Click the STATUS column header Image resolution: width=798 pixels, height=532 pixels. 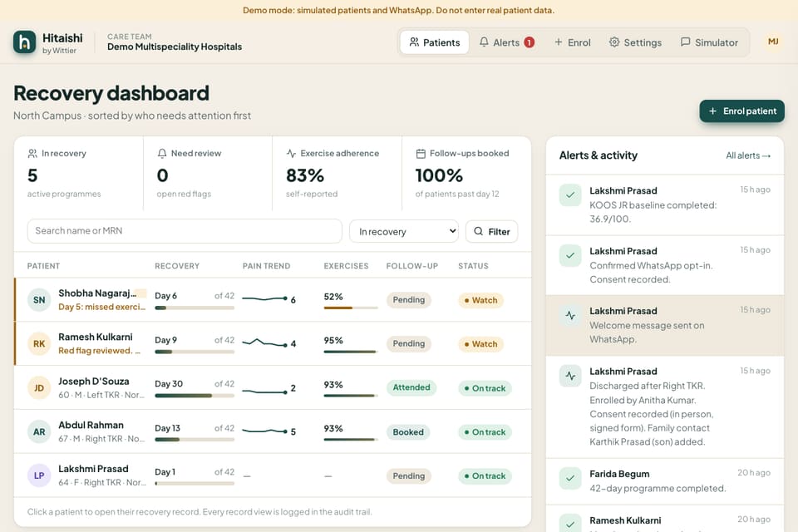(473, 266)
